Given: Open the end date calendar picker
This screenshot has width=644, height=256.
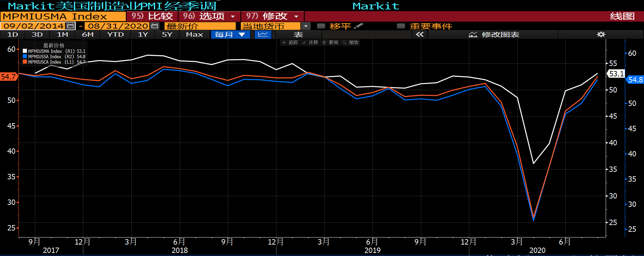Looking at the screenshot, I should 155,26.
